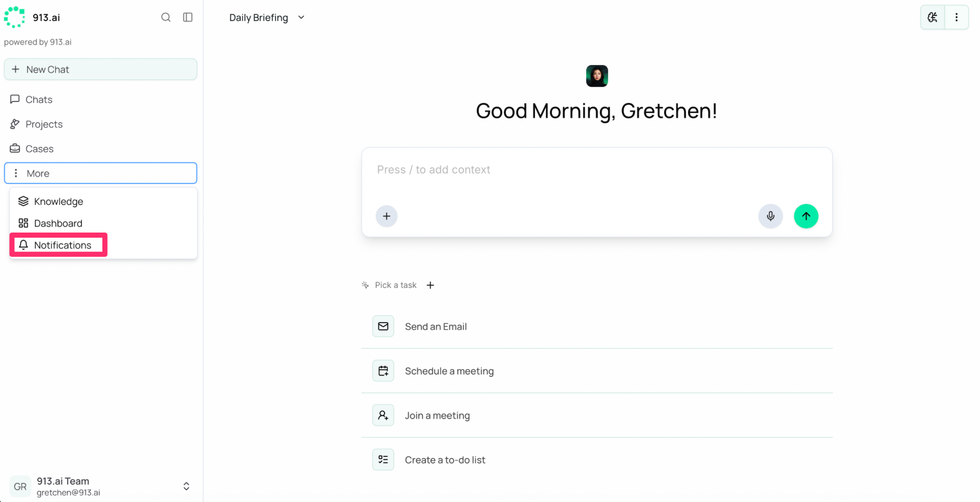Open the vertical three-dot options menu
The image size is (980, 502).
(956, 17)
